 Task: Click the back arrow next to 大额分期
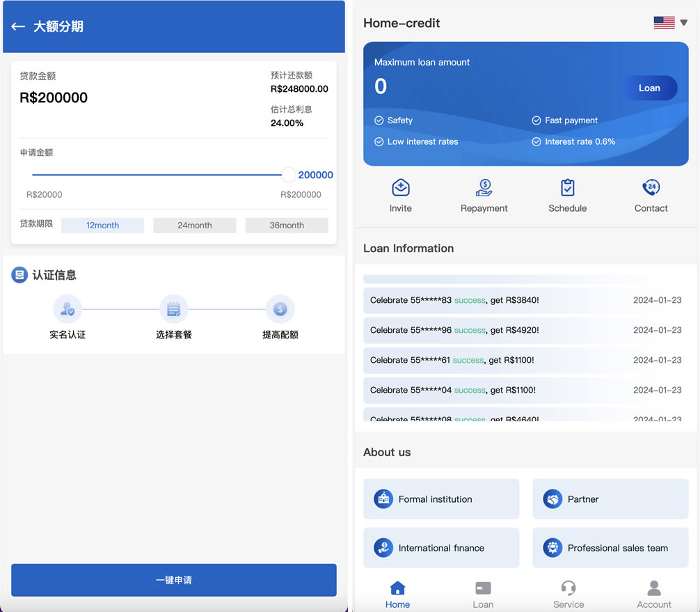point(17,27)
